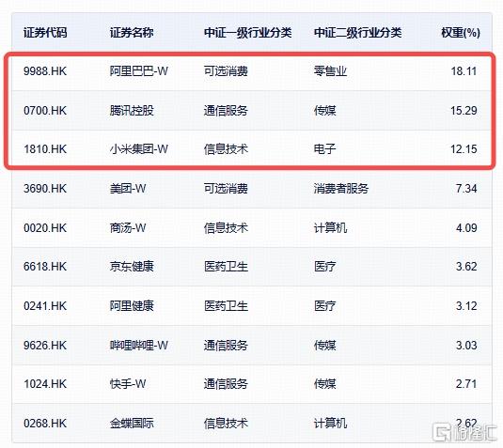
Task: Select the 美团-W row name
Action: tap(128, 189)
